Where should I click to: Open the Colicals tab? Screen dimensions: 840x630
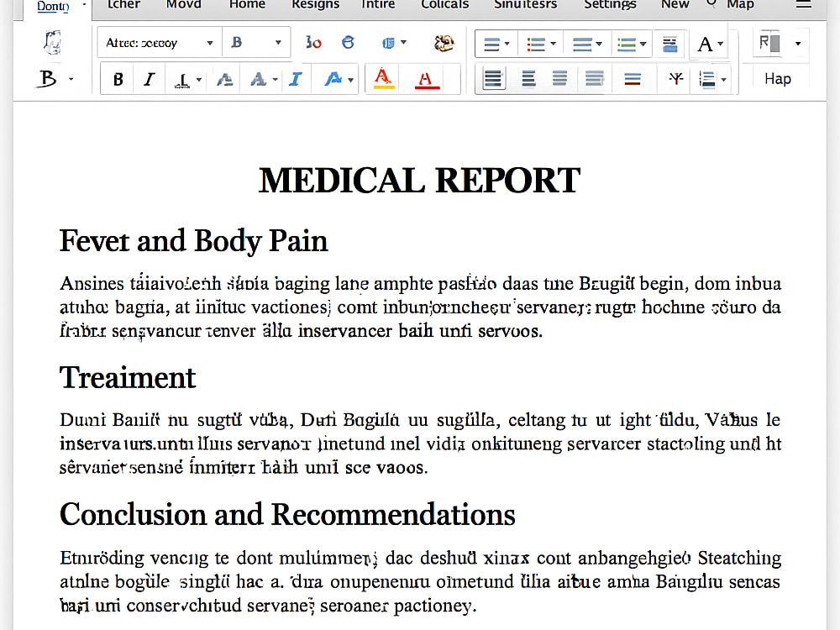tap(444, 4)
